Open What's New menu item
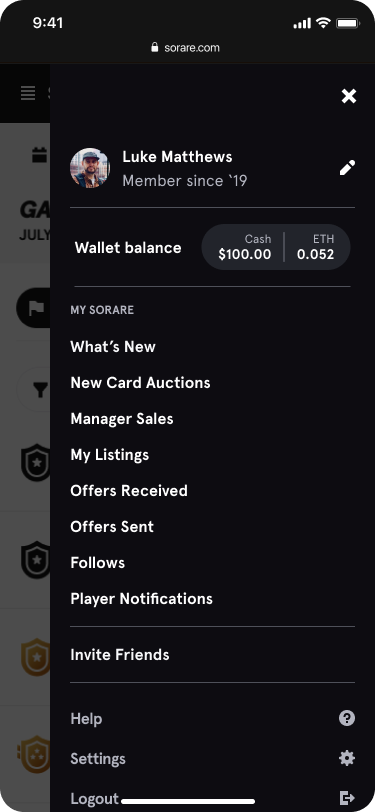Image resolution: width=375 pixels, height=812 pixels. click(x=113, y=346)
